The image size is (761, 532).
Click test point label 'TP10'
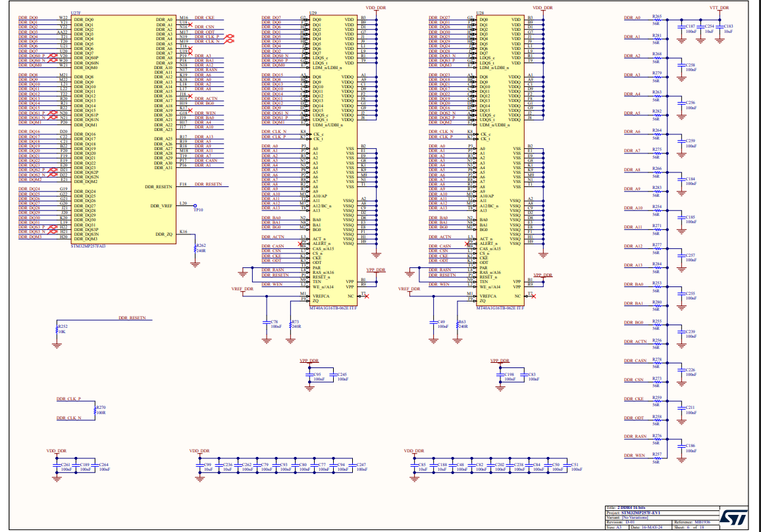coord(198,210)
